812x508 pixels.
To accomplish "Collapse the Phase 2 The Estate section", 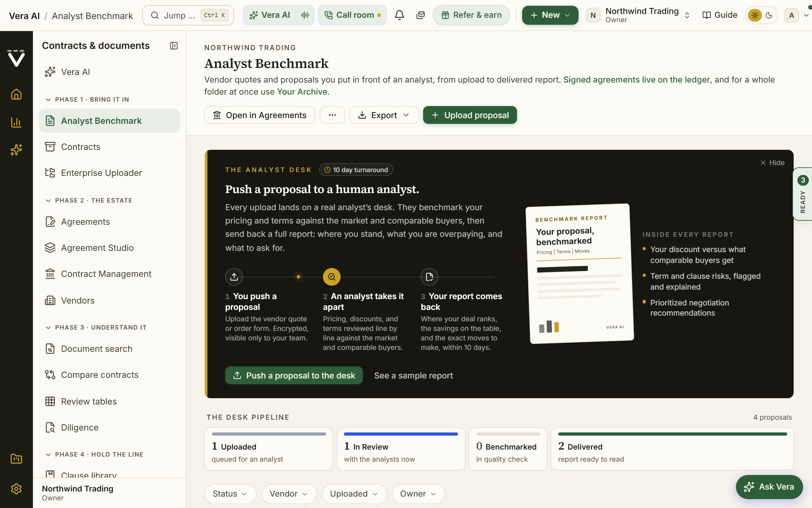I will pyautogui.click(x=89, y=200).
